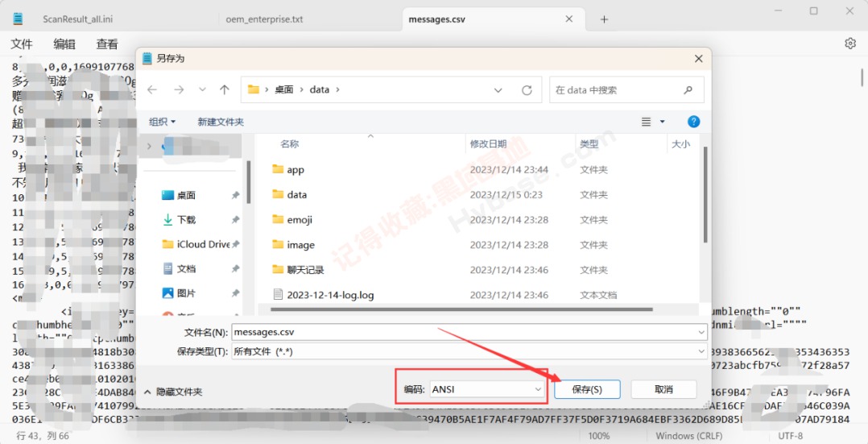Click file list vertical scrollbar
This screenshot has height=444, width=868.
[705, 194]
